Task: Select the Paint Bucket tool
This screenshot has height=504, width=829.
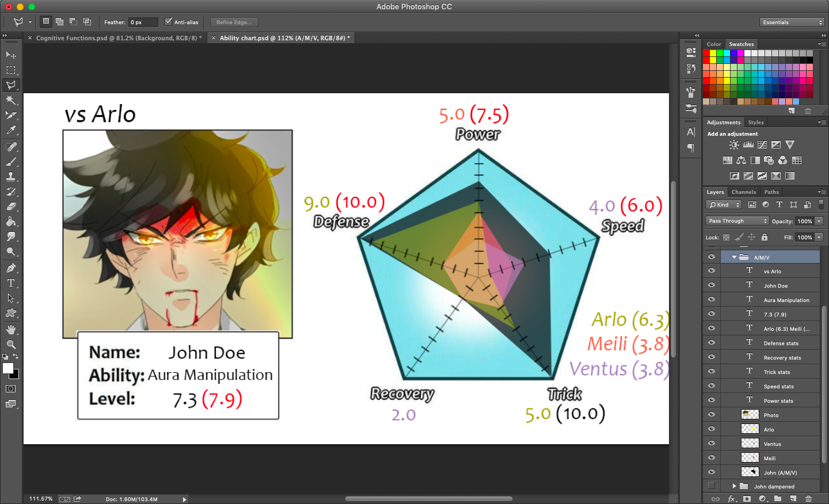Action: coord(11,222)
